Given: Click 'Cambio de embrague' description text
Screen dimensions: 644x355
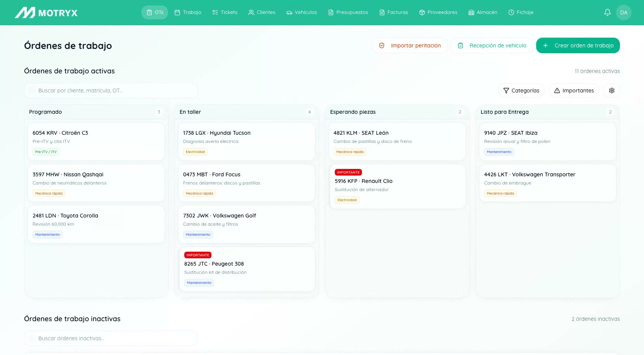Looking at the screenshot, I should point(507,183).
